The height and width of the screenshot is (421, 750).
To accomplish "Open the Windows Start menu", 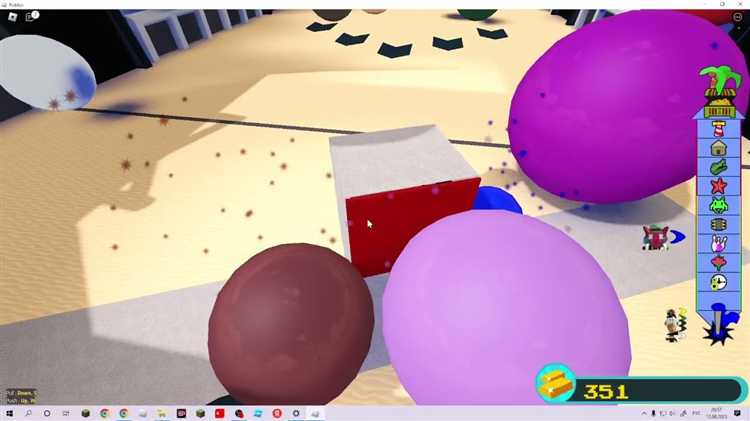I will click(9, 413).
